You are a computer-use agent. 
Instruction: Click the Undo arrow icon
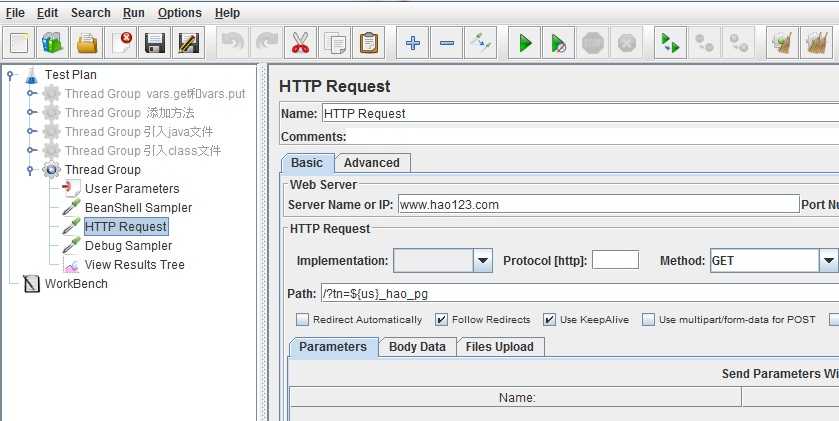[x=232, y=43]
